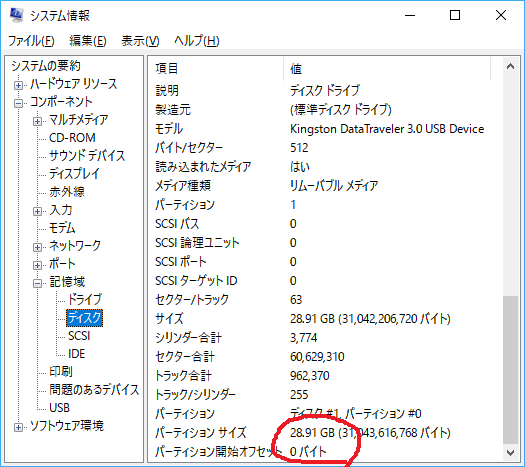Expand the ハードウェア リソース tree node

click(x=18, y=85)
